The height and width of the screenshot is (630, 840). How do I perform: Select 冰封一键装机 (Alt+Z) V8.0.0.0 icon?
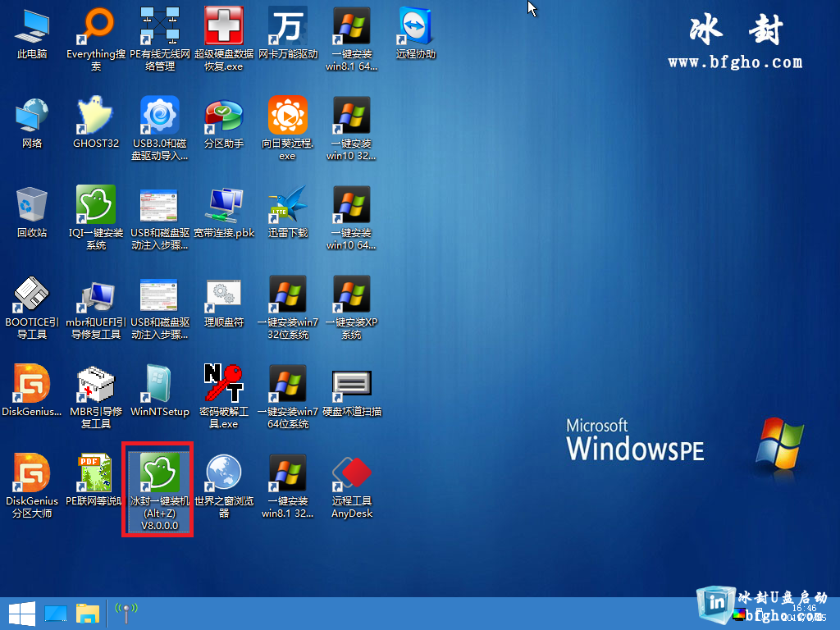[160, 491]
